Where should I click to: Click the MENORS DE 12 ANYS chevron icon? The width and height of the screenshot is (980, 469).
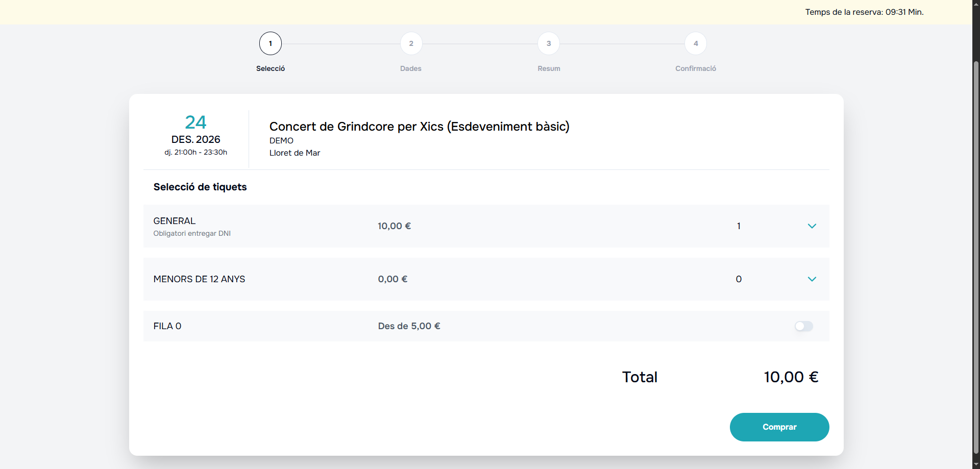812,279
